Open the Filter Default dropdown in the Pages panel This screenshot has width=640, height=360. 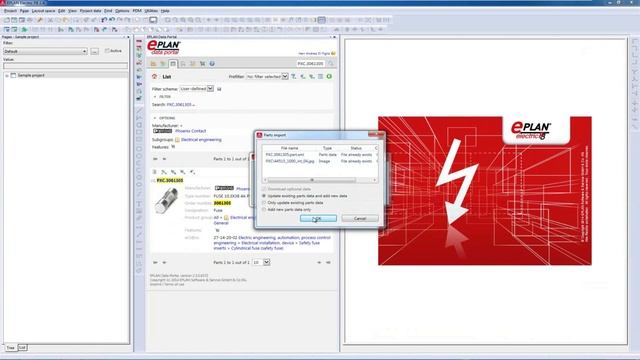point(45,51)
